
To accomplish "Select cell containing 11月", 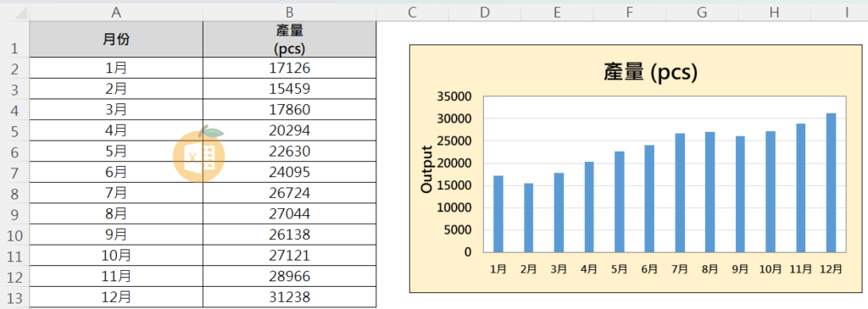I will point(116,276).
